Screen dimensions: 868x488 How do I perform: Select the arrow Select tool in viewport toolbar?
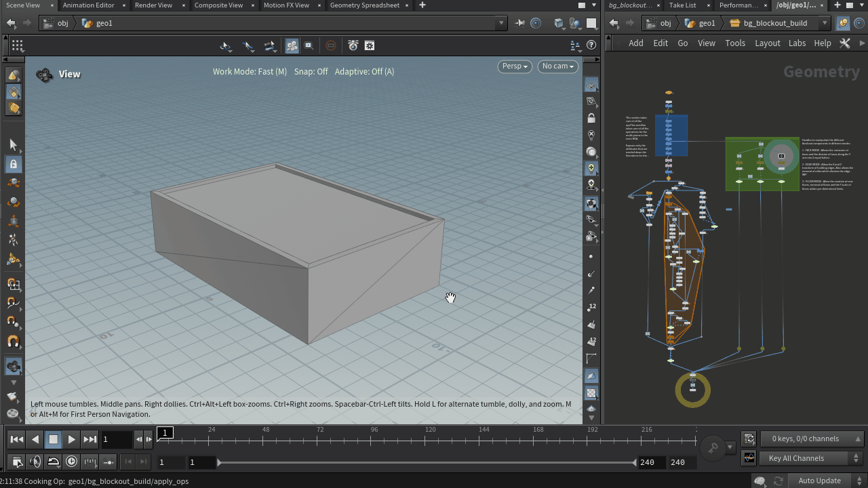(13, 144)
